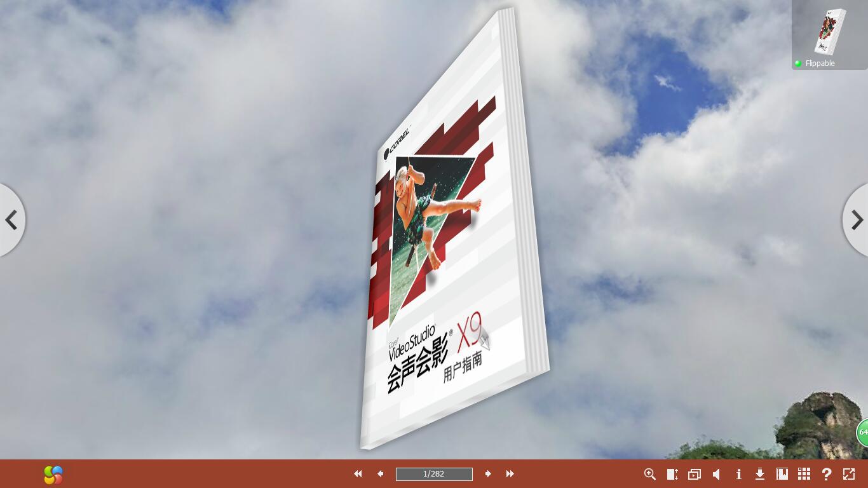Go to the previous page in toolbar
The height and width of the screenshot is (488, 868).
coord(380,474)
